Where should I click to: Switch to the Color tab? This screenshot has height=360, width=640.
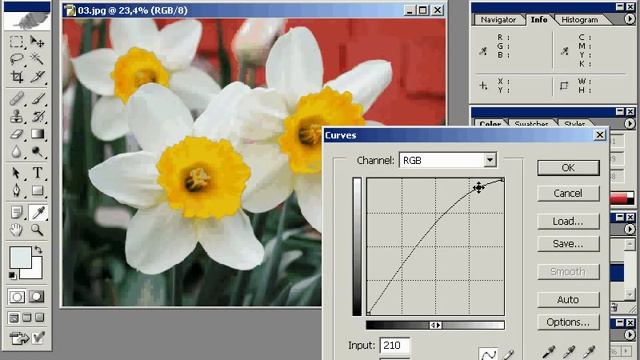490,123
